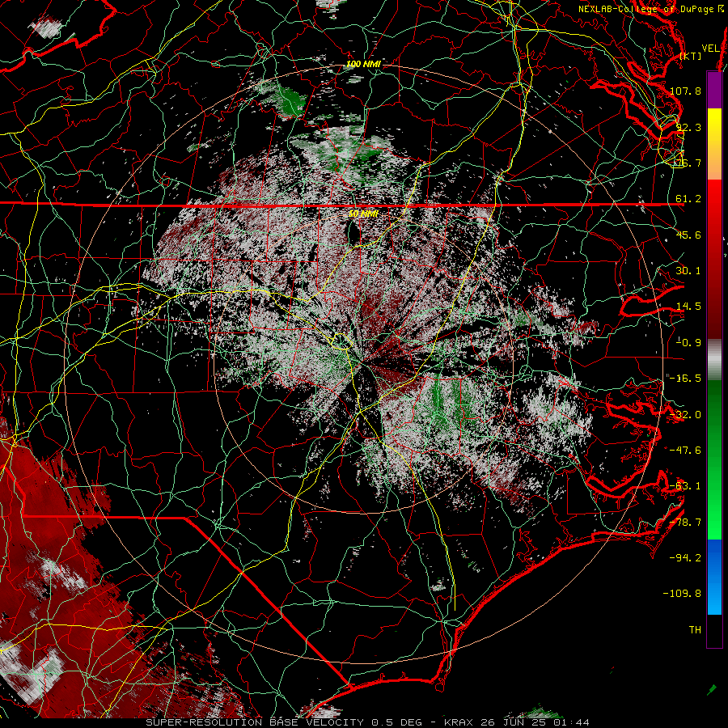Click the 45.6 legend value
The width and height of the screenshot is (728, 728).
pyautogui.click(x=688, y=235)
